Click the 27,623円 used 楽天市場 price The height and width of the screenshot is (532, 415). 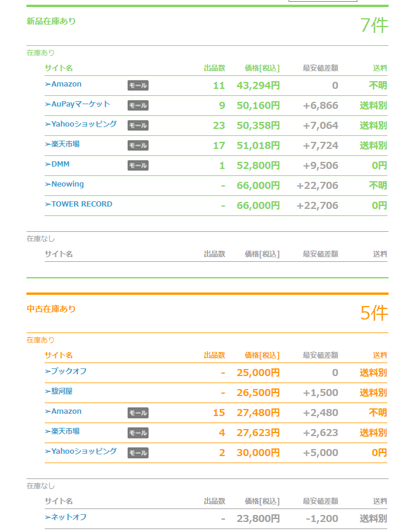tap(258, 433)
